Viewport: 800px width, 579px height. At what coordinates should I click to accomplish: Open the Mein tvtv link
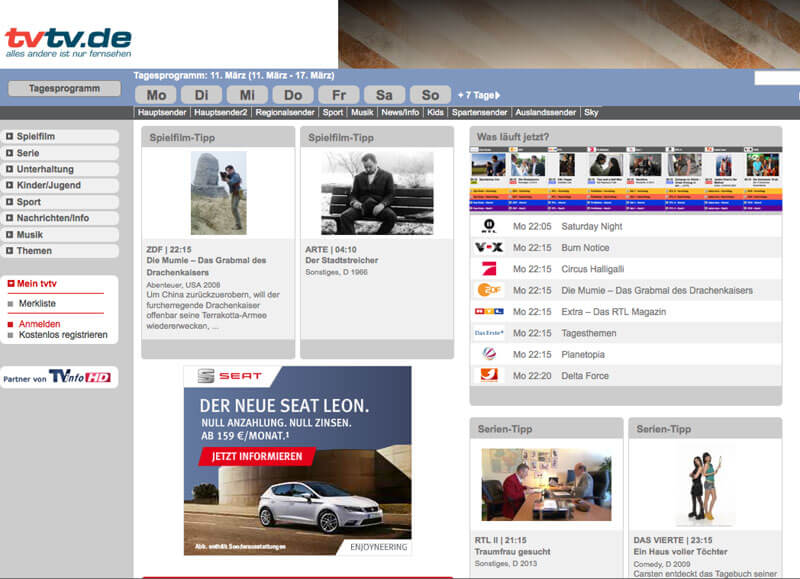(x=37, y=284)
